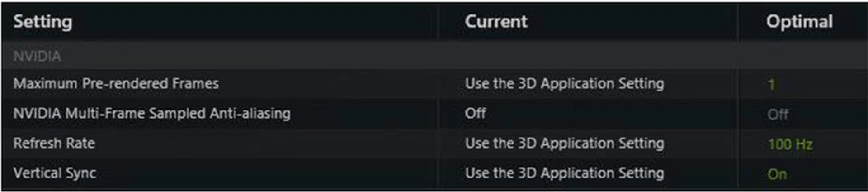The height and width of the screenshot is (192, 868).
Task: Select the NVIDIA Multi-Frame Sampled Anti-aliasing label
Action: point(152,113)
